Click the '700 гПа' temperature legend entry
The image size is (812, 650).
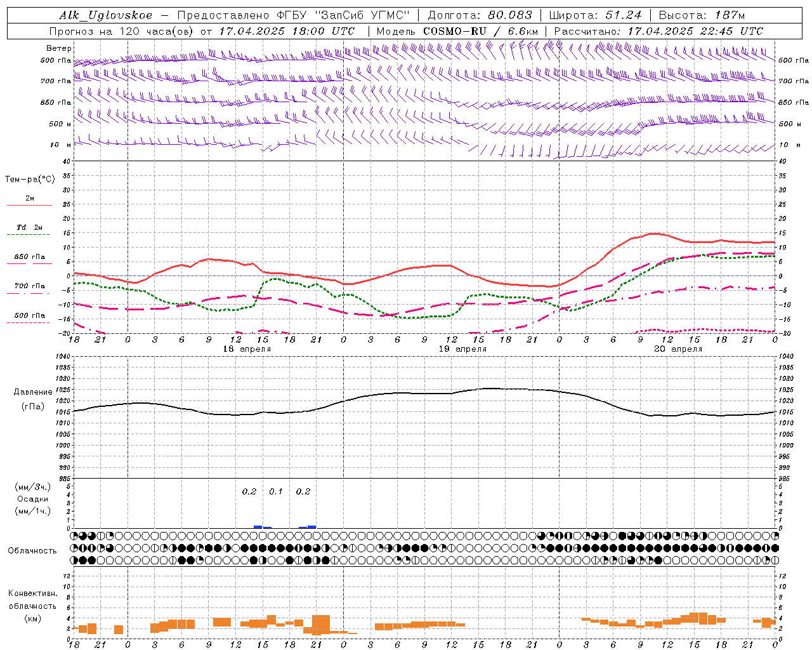pos(30,286)
